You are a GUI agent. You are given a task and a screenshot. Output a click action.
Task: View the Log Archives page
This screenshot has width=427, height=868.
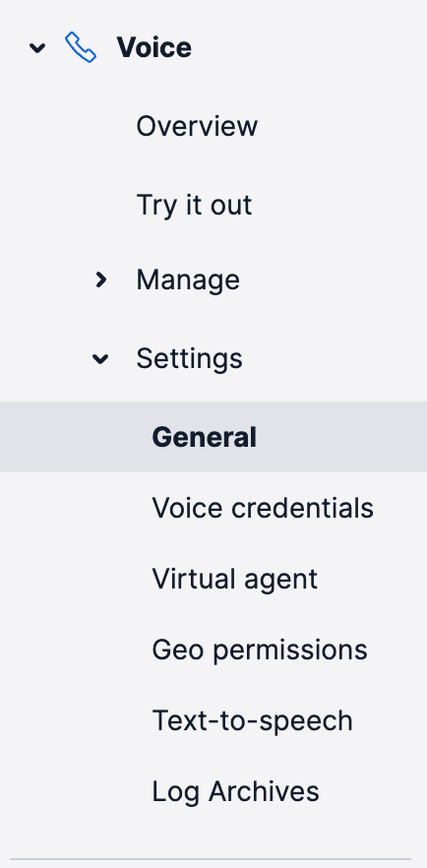click(x=235, y=791)
